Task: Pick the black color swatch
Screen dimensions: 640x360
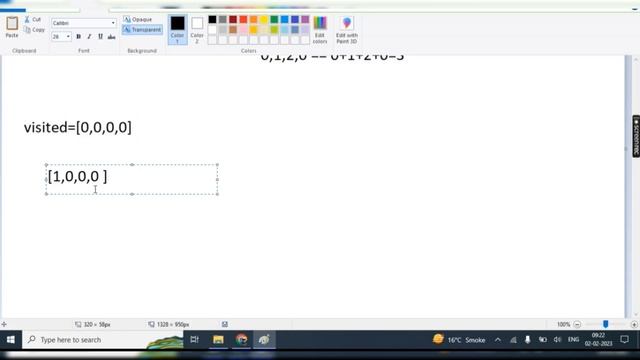Action: pos(212,19)
